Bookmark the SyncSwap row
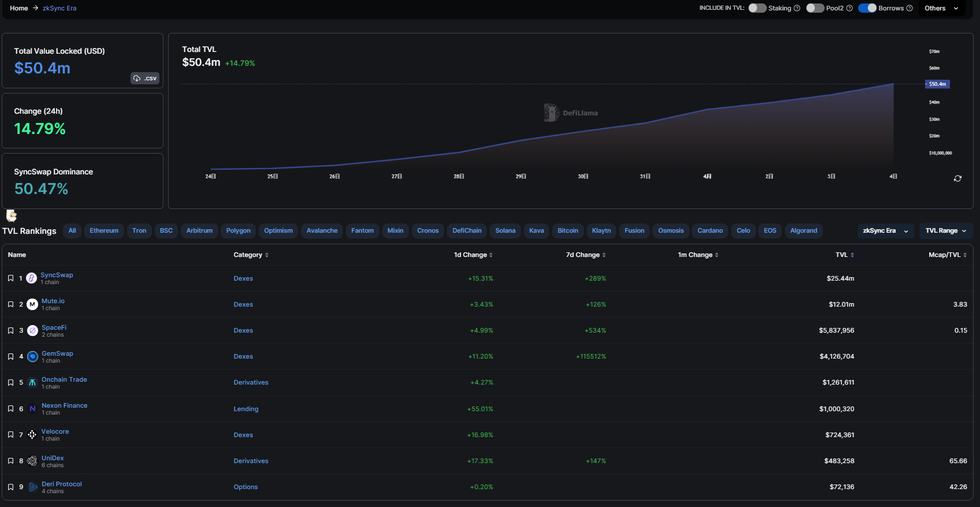The image size is (980, 507). (10, 278)
